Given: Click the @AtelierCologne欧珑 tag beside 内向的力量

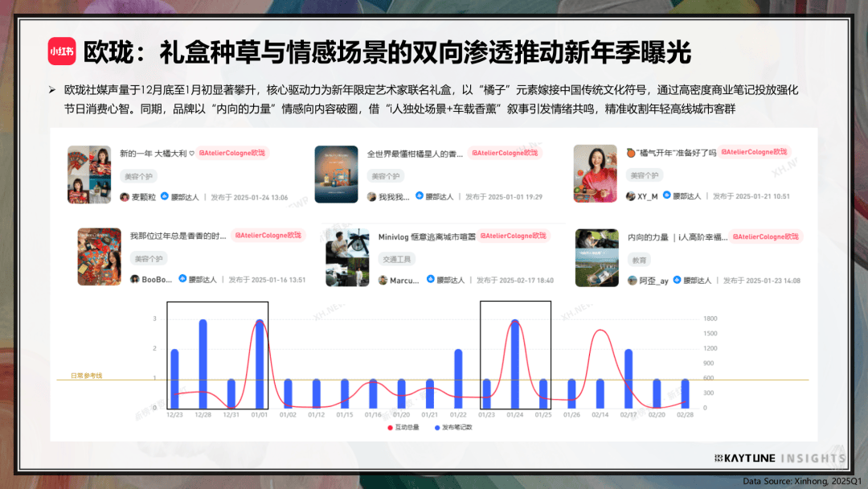Looking at the screenshot, I should tap(766, 236).
